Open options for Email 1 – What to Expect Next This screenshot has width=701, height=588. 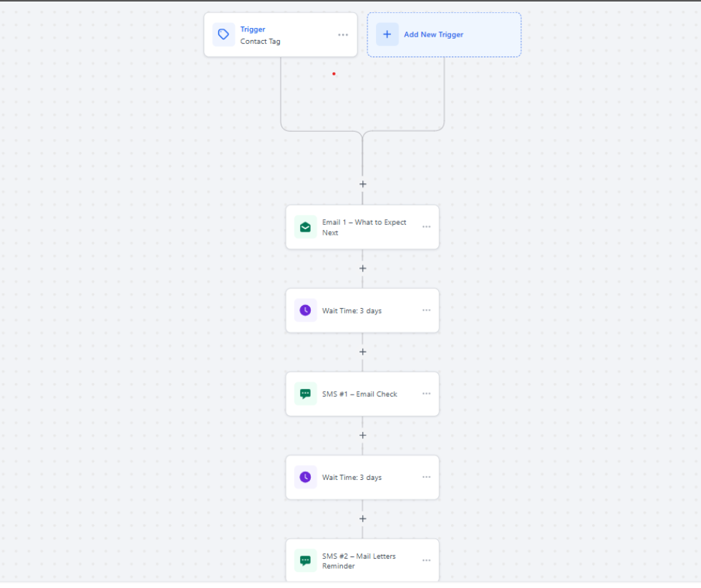[427, 227]
